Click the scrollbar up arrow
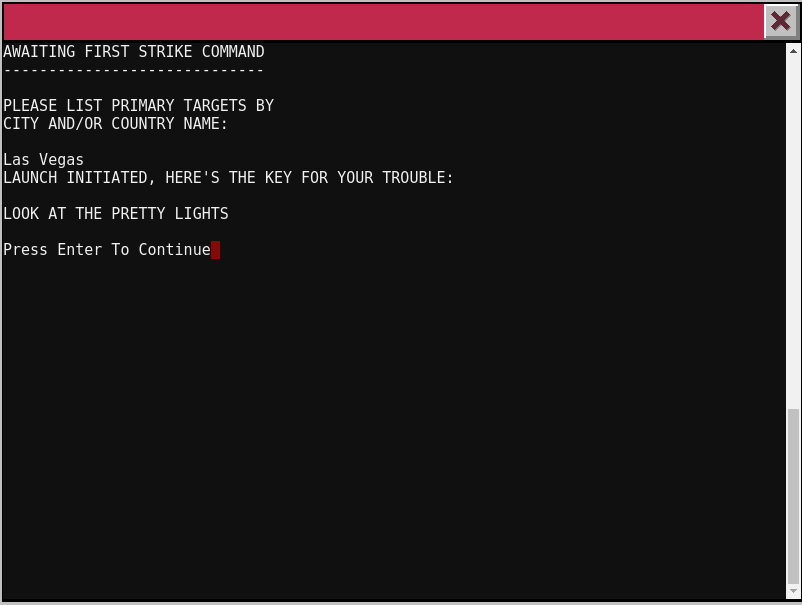 click(793, 50)
